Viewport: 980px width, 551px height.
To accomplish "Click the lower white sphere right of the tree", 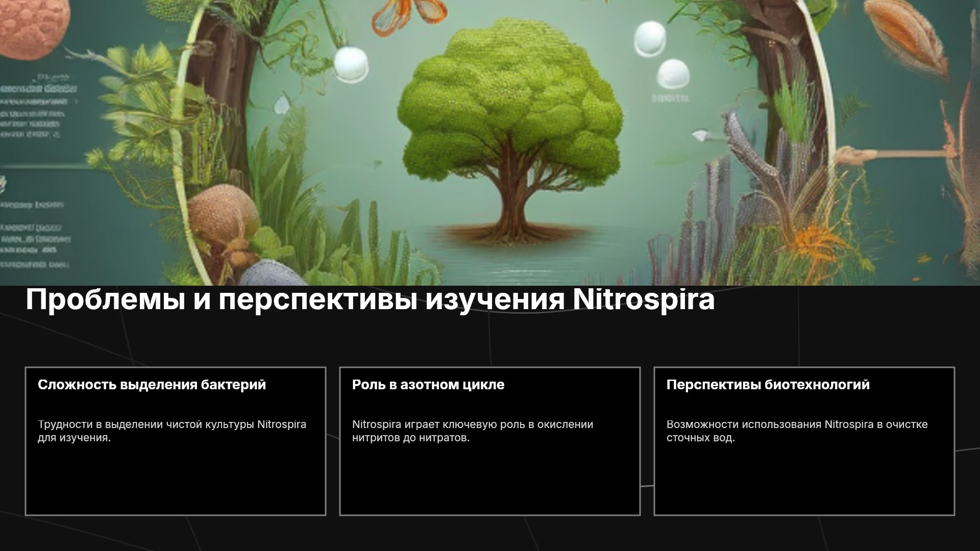I will 673,77.
